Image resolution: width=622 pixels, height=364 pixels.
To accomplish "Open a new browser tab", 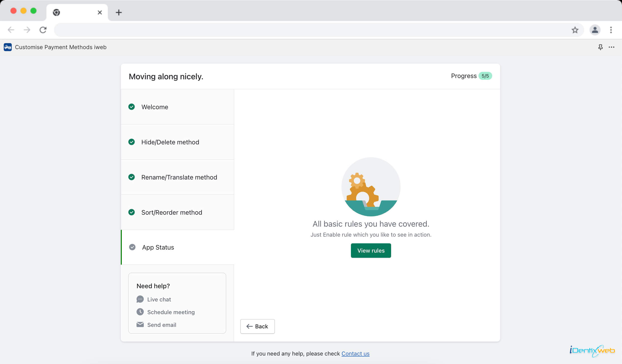I will click(x=119, y=12).
